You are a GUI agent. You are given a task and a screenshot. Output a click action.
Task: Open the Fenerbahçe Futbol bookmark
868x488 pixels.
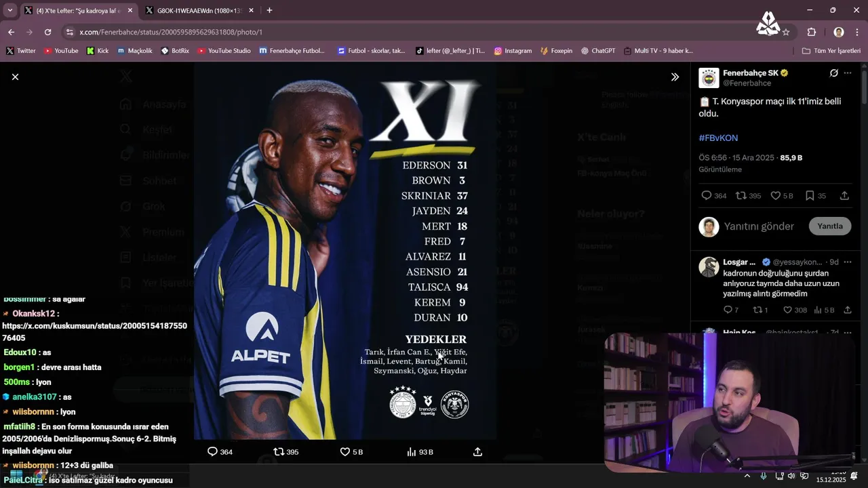point(292,51)
